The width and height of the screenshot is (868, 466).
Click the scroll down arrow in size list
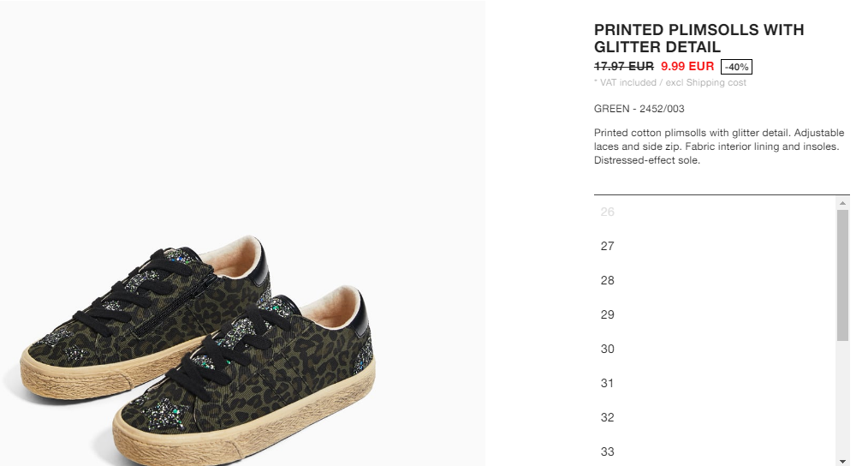pyautogui.click(x=842, y=461)
